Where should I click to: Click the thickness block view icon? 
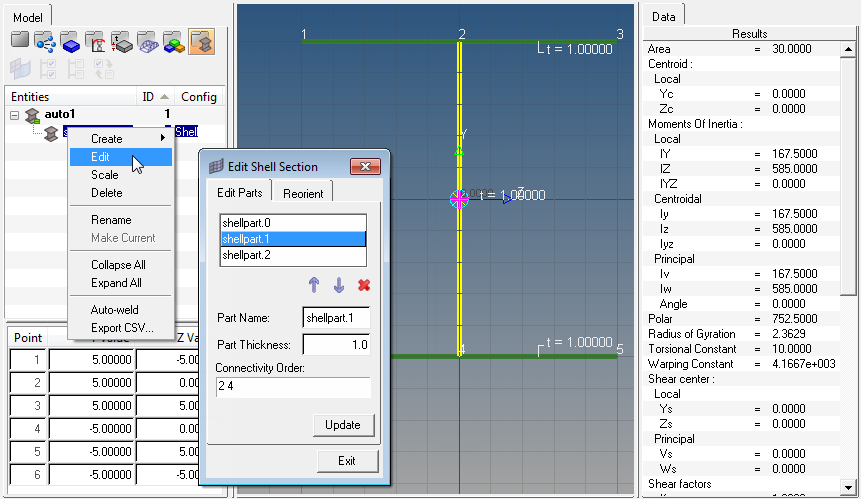(122, 41)
